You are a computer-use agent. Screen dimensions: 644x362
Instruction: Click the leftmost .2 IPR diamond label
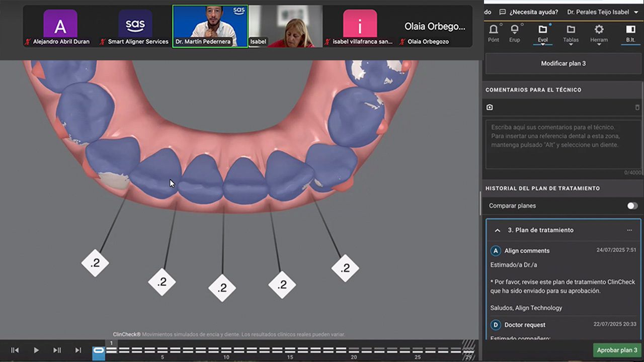click(x=95, y=262)
